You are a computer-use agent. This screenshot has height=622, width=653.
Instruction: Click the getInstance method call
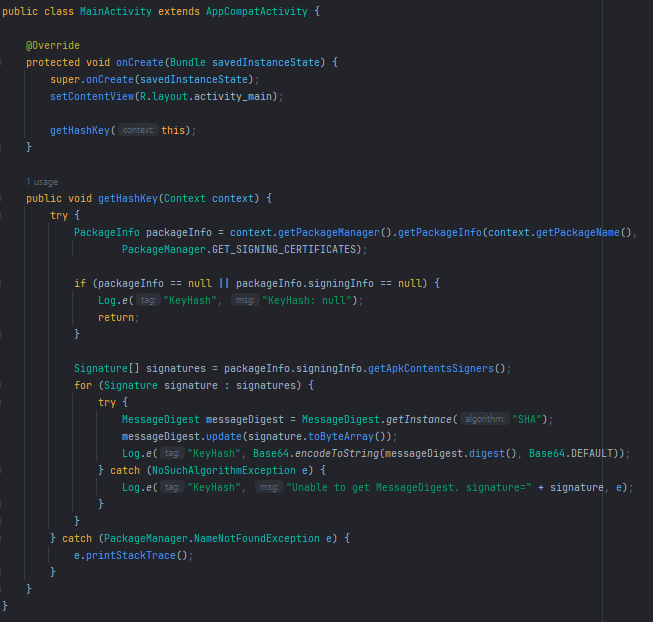pyautogui.click(x=419, y=419)
